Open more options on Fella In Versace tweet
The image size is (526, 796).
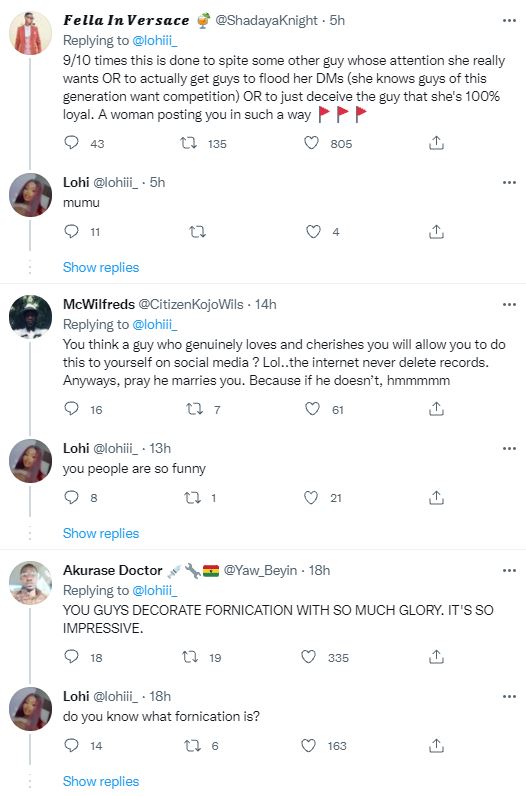click(x=509, y=20)
